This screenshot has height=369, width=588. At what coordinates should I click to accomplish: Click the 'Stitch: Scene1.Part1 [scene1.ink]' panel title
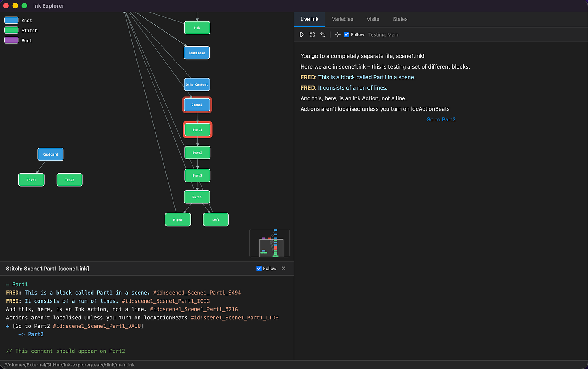coord(47,269)
